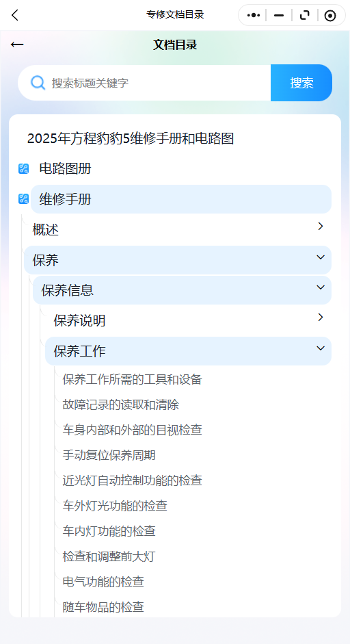
Task: Open 保养工作所需的工具和设备 document
Action: coord(132,380)
